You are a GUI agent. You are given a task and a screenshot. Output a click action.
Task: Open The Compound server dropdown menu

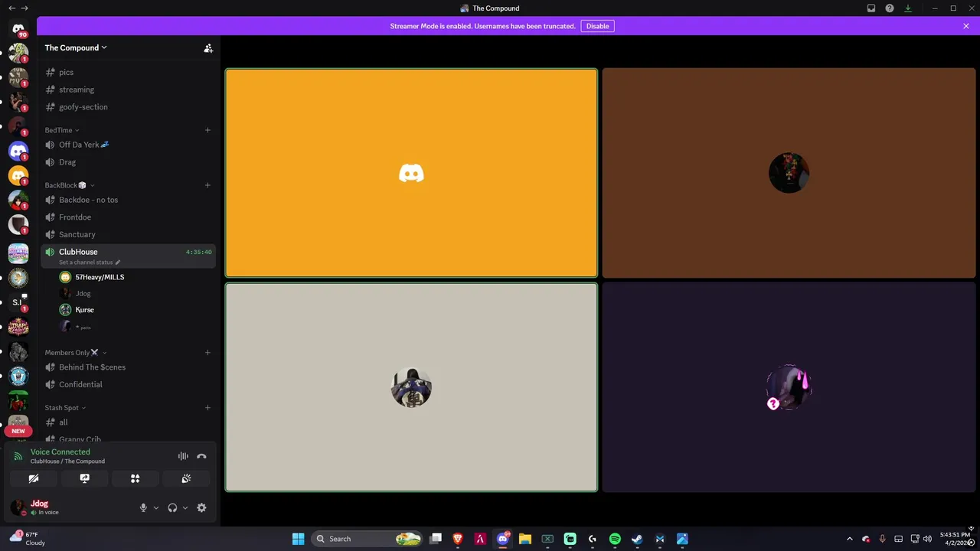click(76, 47)
